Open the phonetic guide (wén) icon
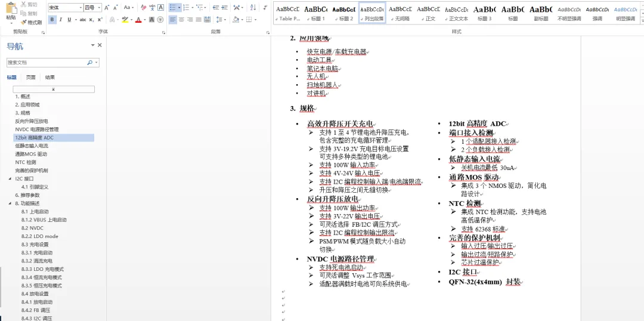This screenshot has height=321, width=644. point(152,7)
